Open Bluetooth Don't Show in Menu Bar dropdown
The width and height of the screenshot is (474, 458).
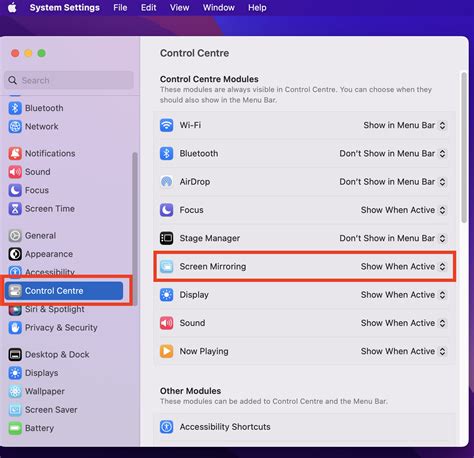pyautogui.click(x=392, y=154)
